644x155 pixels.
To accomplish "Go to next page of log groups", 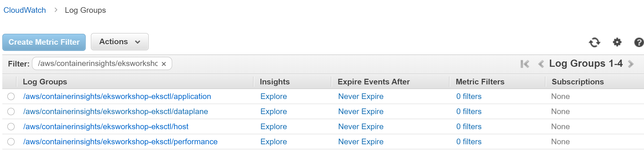I will 631,64.
